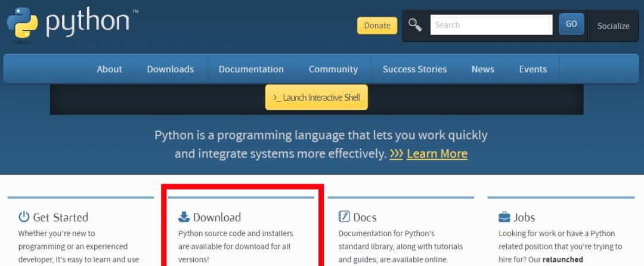
Task: Open the News menu
Action: pyautogui.click(x=482, y=69)
